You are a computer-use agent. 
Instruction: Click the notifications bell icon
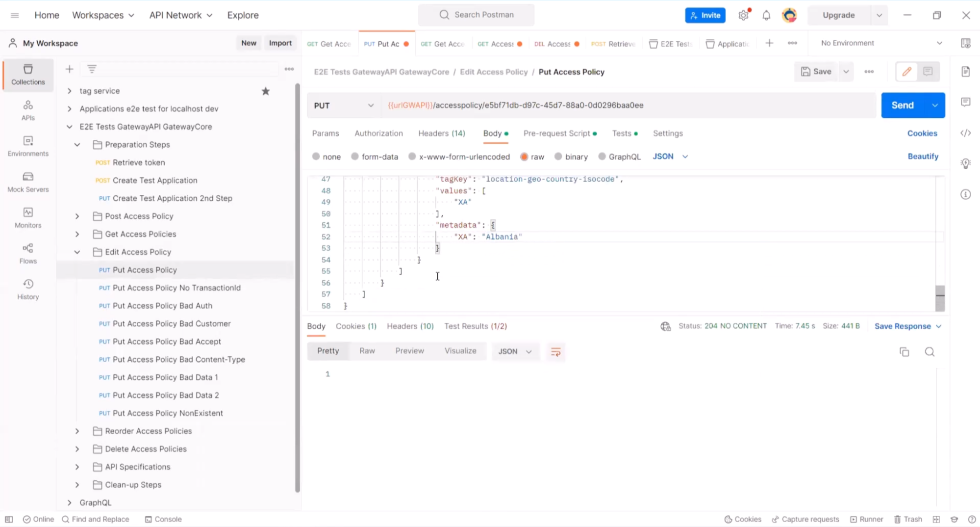(x=766, y=15)
